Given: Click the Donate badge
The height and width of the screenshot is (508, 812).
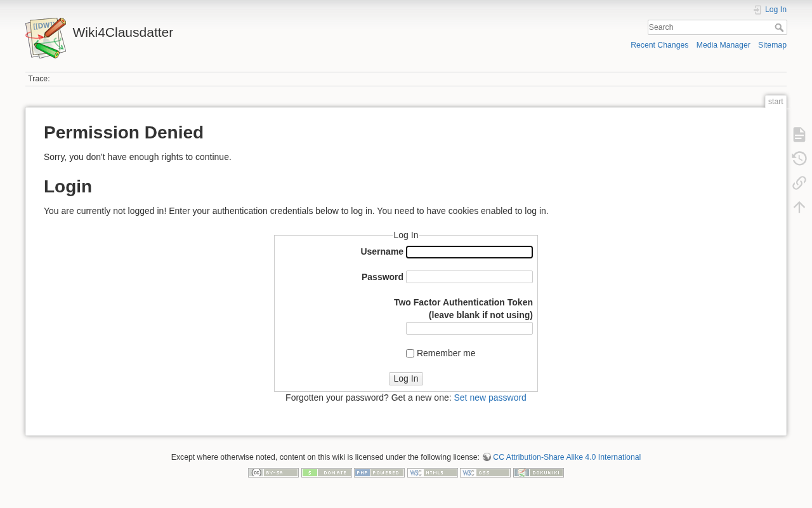Looking at the screenshot, I should 327,472.
